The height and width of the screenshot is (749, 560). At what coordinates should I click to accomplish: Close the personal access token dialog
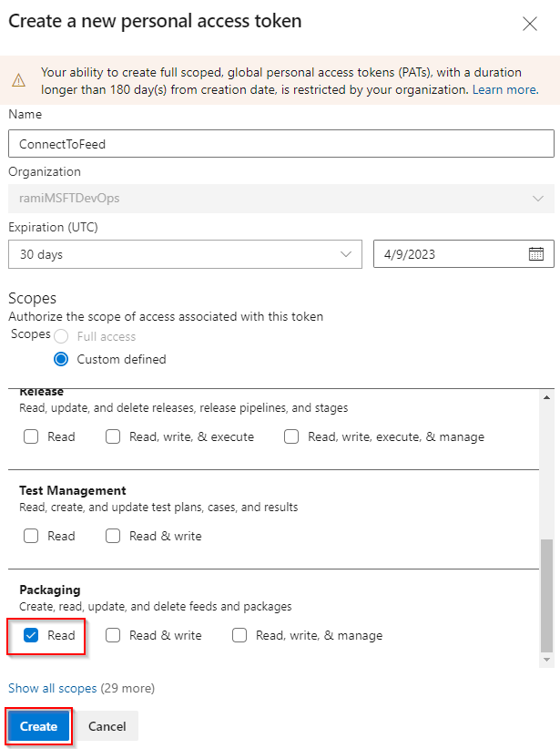529,24
